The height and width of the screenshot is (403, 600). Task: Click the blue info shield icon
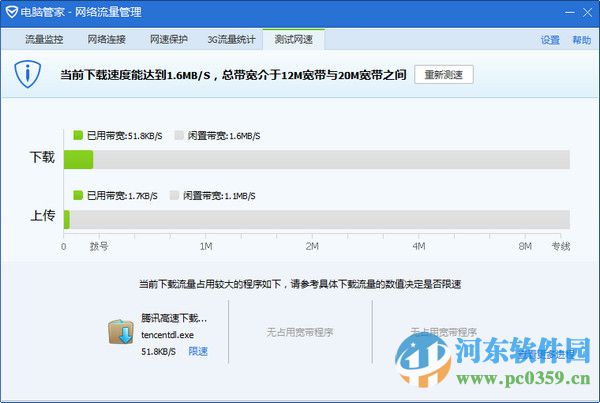tap(28, 74)
